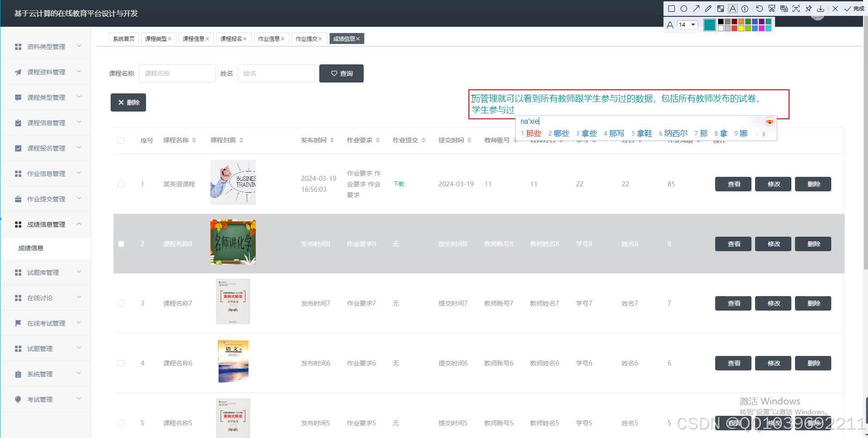Select the pencil drawing tool
This screenshot has height=438, width=868.
(708, 9)
